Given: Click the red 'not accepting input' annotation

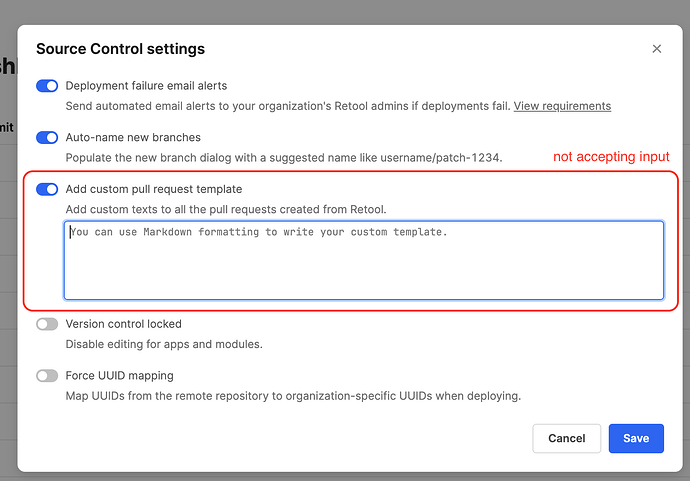Looking at the screenshot, I should pyautogui.click(x=611, y=157).
